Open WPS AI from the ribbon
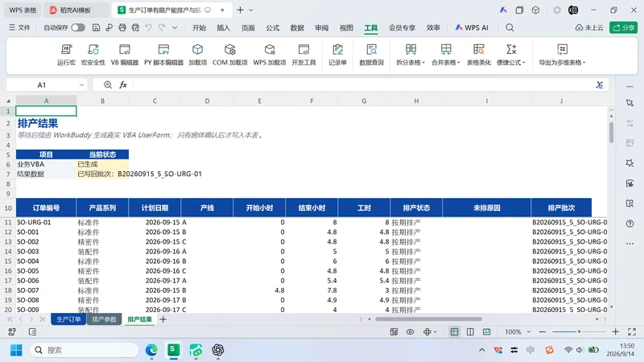 (x=472, y=27)
